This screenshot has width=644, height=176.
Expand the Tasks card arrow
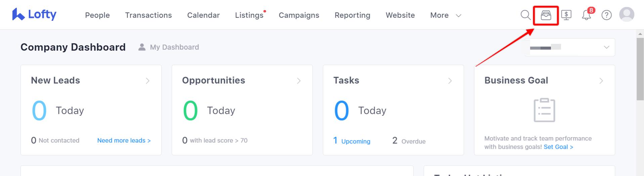click(450, 81)
